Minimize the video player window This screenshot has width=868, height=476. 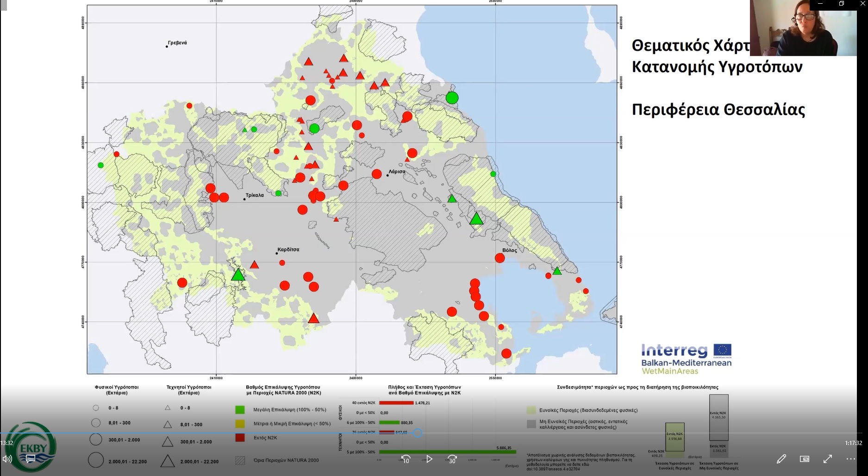pos(821,4)
